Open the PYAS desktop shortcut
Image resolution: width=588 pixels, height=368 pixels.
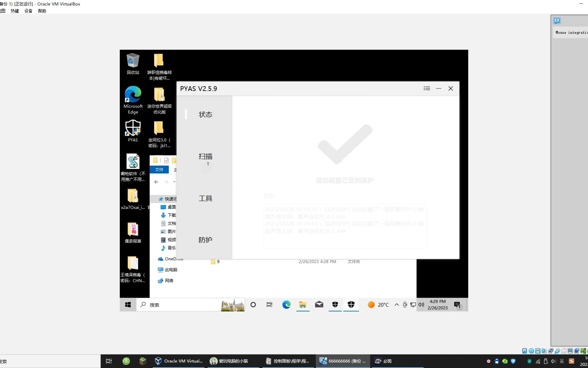[x=133, y=131]
